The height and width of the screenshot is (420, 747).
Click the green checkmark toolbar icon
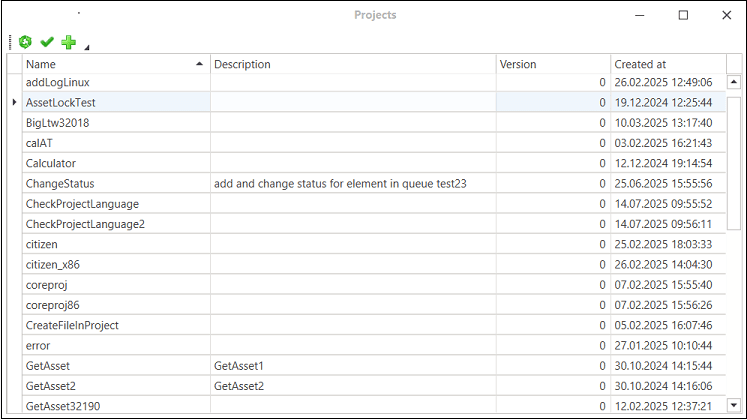click(46, 42)
